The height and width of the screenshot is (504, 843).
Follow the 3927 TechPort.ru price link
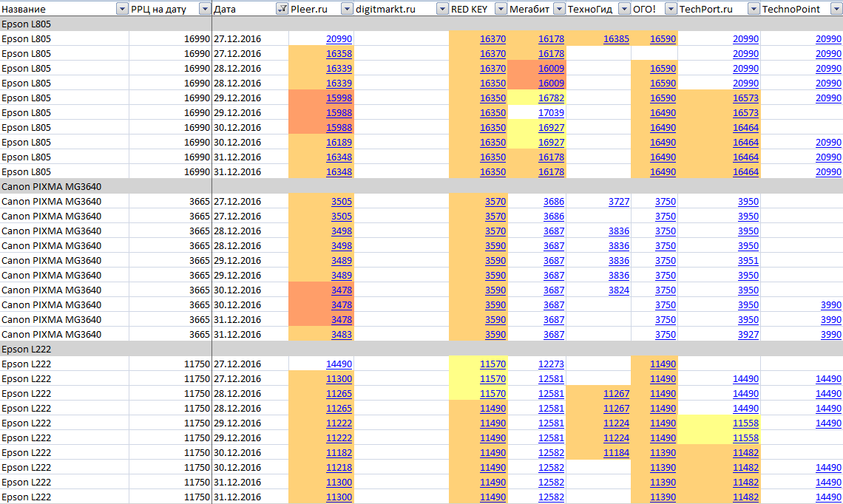[x=748, y=334]
